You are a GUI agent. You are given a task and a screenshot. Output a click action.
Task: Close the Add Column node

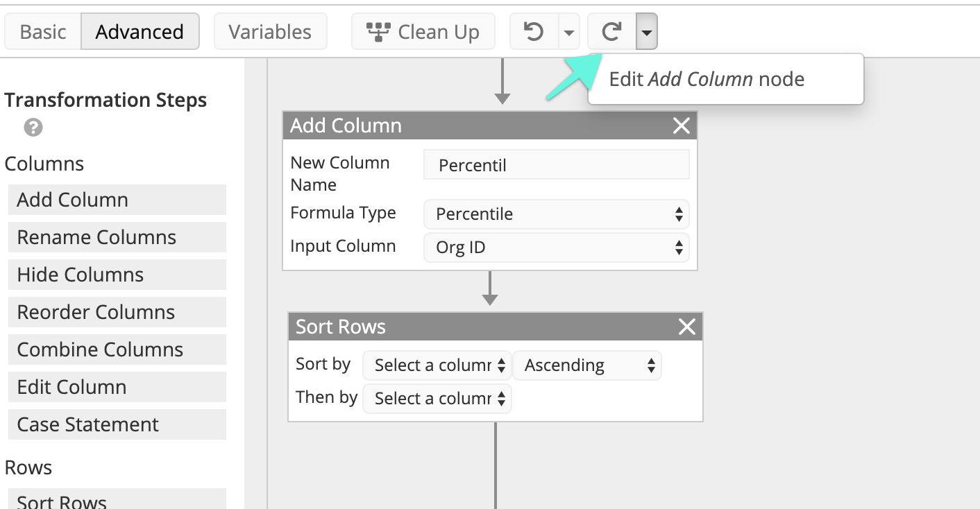[x=682, y=126]
